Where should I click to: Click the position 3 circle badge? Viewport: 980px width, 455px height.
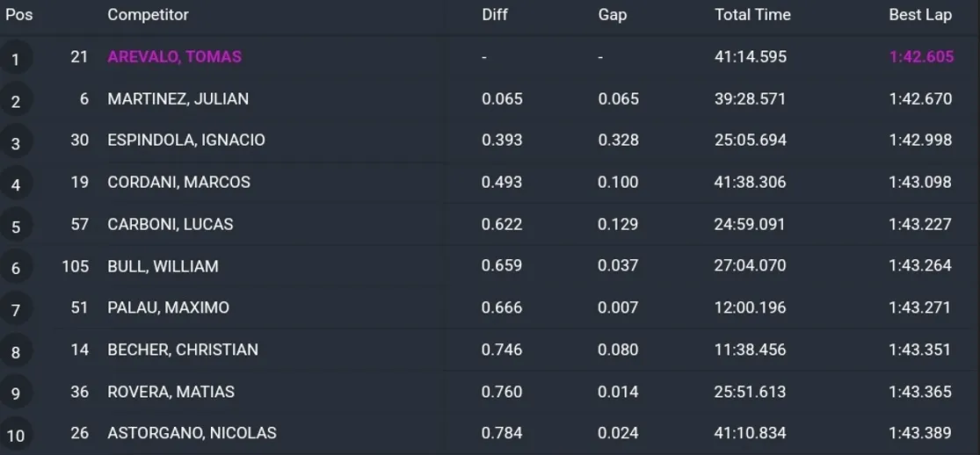tap(15, 142)
